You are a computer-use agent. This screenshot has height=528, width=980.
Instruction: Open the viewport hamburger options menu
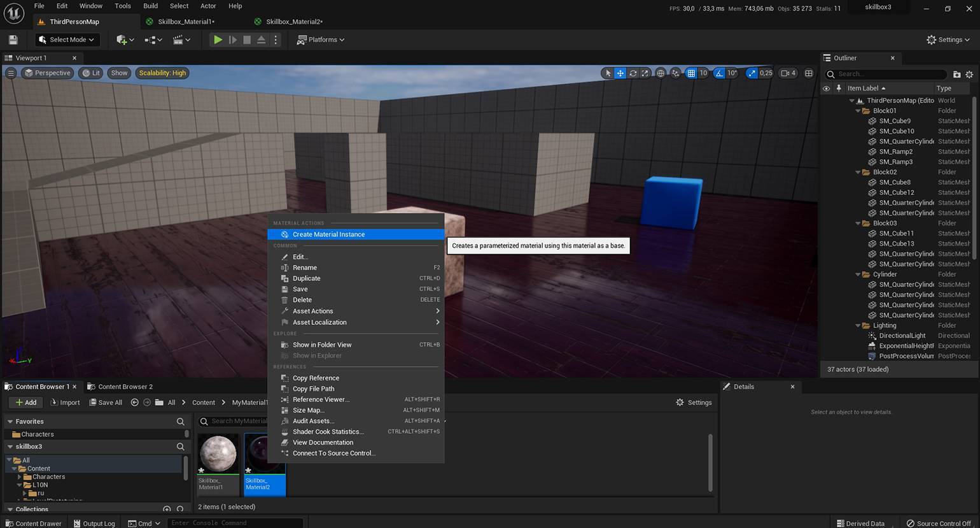[11, 73]
